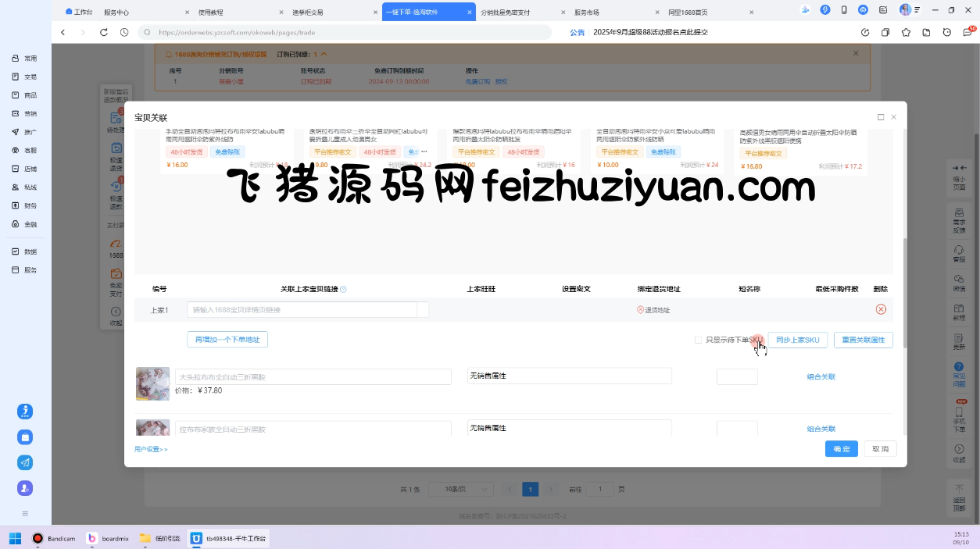Open 交易 in the left sidebar
Screen dimensions: 980x549
pyautogui.click(x=24, y=77)
